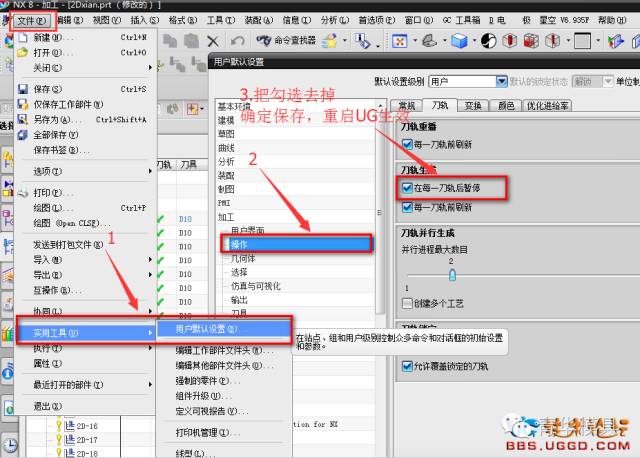Click the first red section cube icon
Viewport: 640px width, 458px height.
[510, 41]
